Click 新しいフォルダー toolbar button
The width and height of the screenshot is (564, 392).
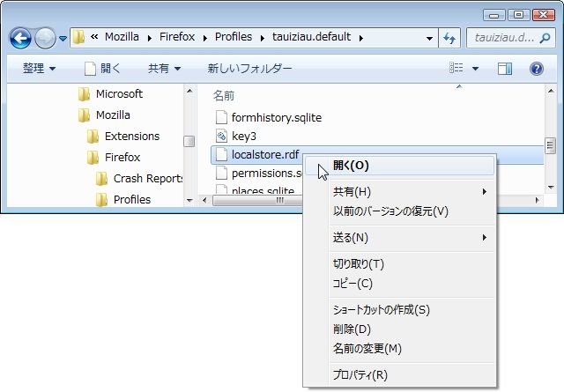pyautogui.click(x=249, y=68)
